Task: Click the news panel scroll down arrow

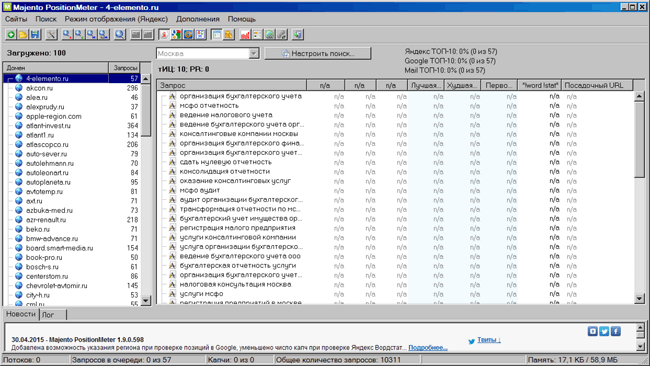Action: pyautogui.click(x=640, y=347)
